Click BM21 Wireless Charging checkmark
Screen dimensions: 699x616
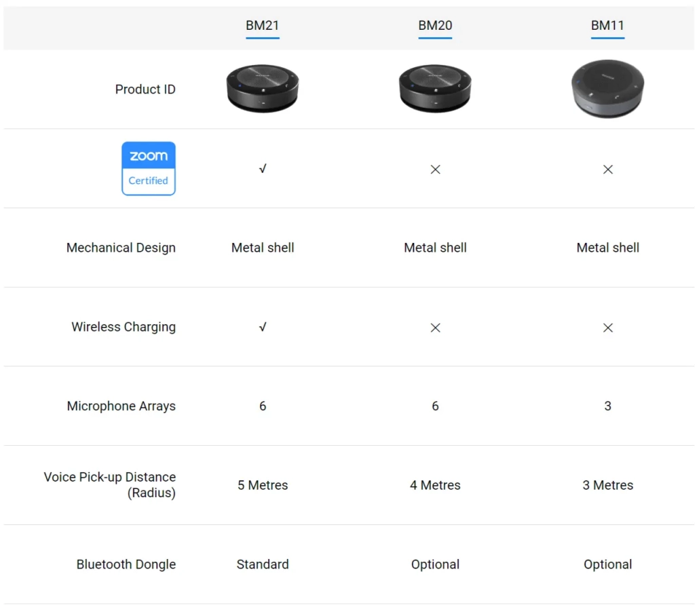pyautogui.click(x=263, y=327)
